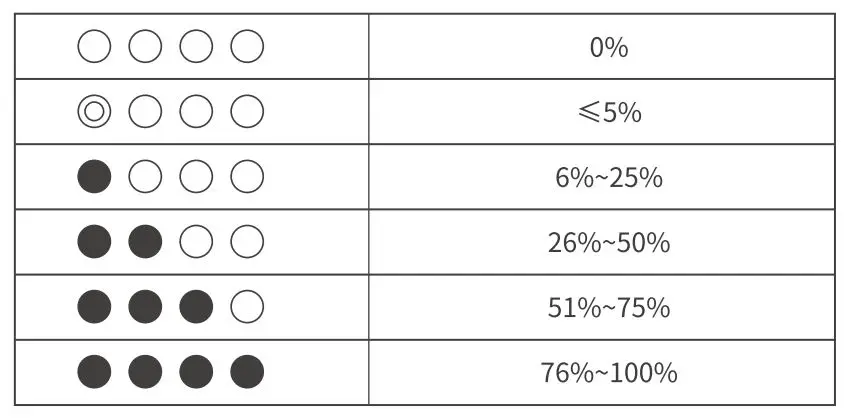Viewport: 853px width, 418px height.
Task: Select the first empty circle in the 0% row
Action: (94, 46)
